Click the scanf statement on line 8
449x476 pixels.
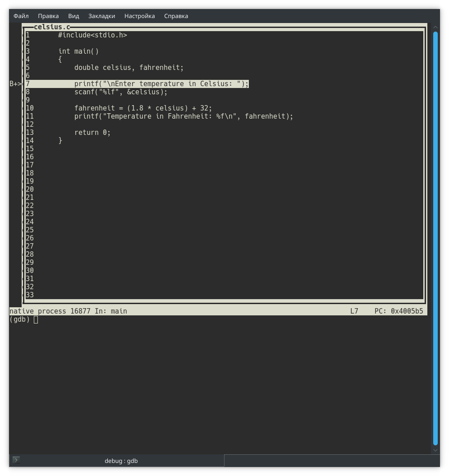point(121,92)
